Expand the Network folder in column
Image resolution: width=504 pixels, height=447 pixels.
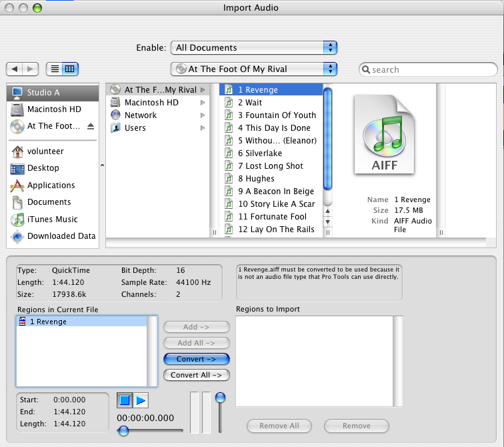tap(203, 115)
